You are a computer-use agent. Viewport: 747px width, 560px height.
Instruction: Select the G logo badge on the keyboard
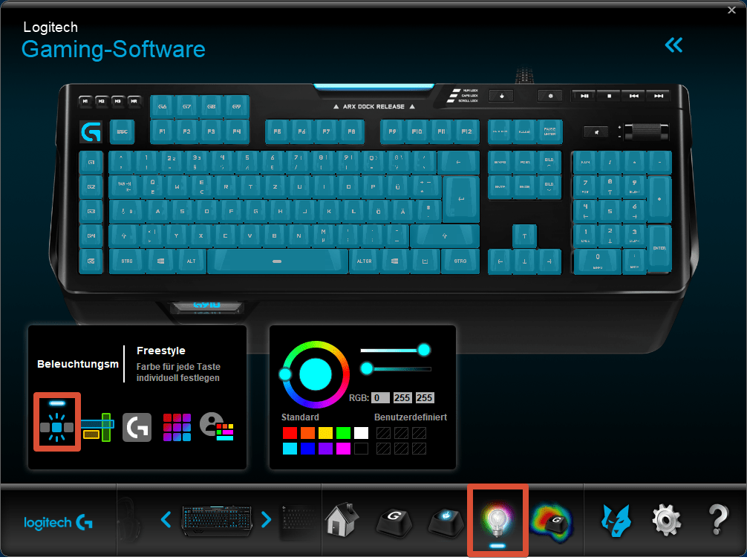91,132
